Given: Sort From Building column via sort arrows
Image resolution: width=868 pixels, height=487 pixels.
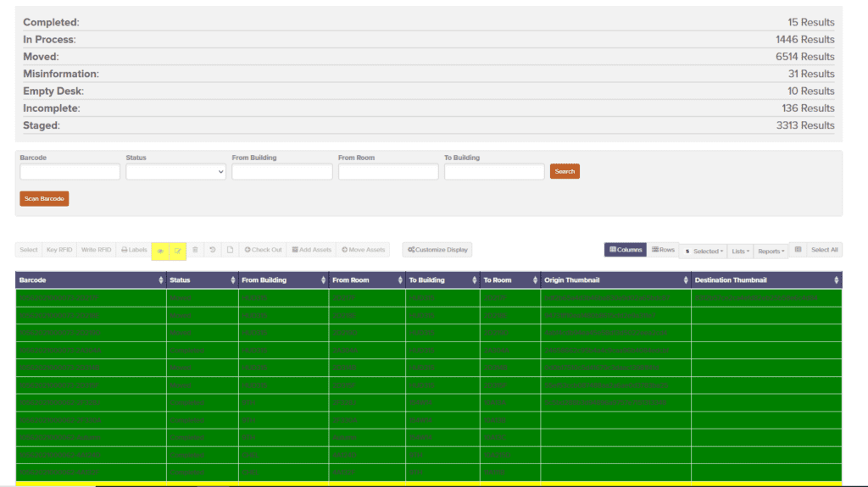Looking at the screenshot, I should (x=323, y=280).
